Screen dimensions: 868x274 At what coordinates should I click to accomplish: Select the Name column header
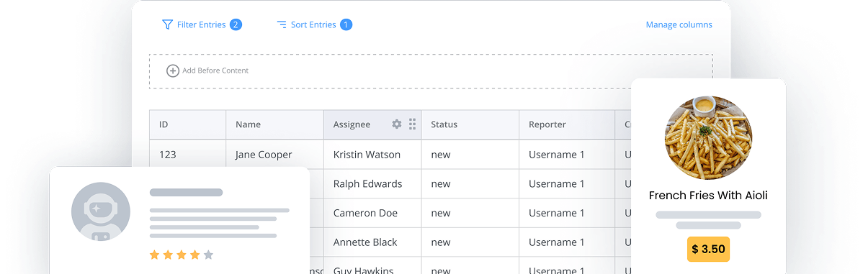[x=275, y=124]
